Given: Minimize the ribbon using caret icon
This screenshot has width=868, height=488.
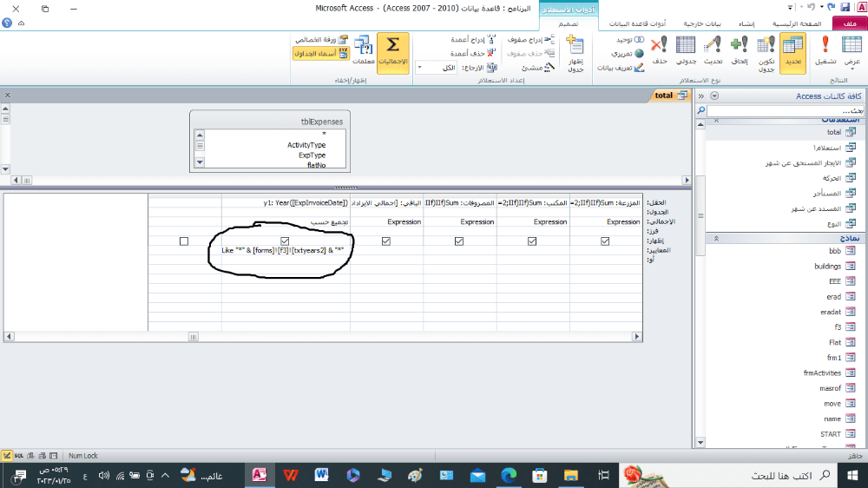Looking at the screenshot, I should click(21, 23).
